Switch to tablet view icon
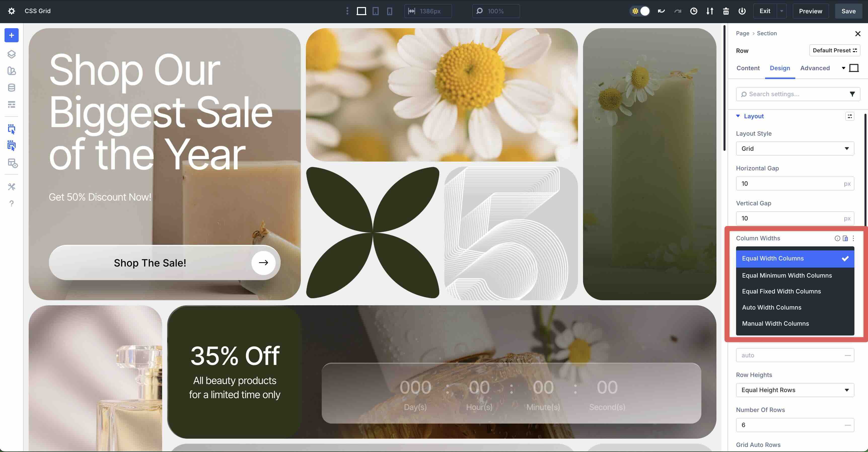The width and height of the screenshot is (868, 452). click(x=375, y=11)
